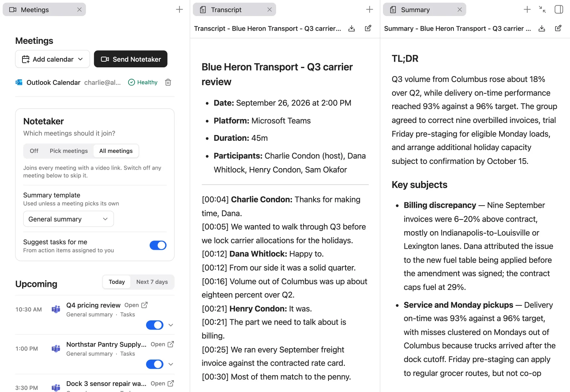This screenshot has height=392, width=570.
Task: Switch to the Summary tab
Action: [x=424, y=10]
